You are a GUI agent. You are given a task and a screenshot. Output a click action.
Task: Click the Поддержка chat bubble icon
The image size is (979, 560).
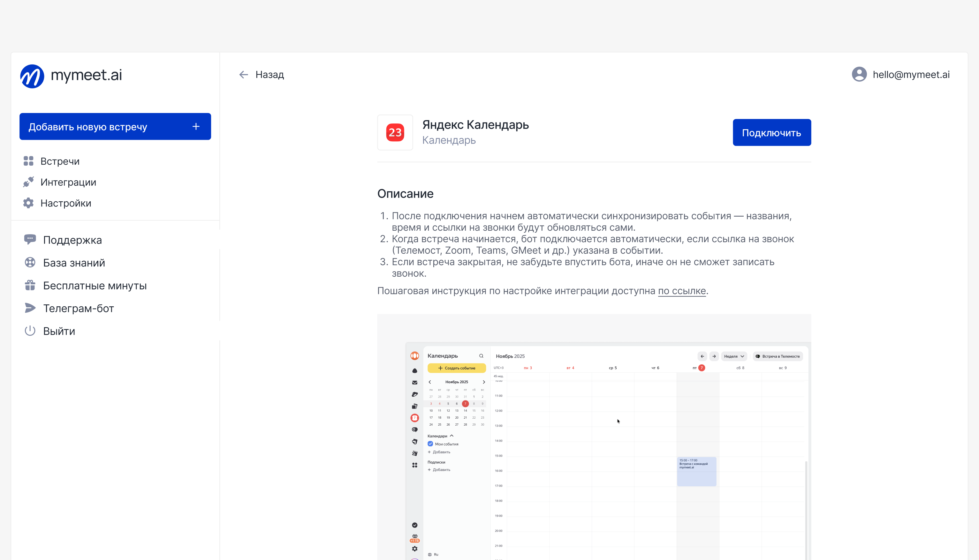pyautogui.click(x=30, y=240)
